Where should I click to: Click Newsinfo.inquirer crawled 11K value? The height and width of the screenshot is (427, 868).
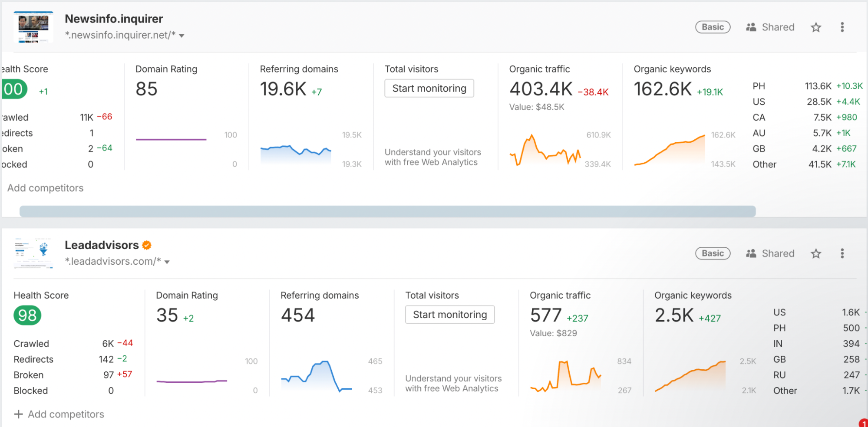coord(87,117)
